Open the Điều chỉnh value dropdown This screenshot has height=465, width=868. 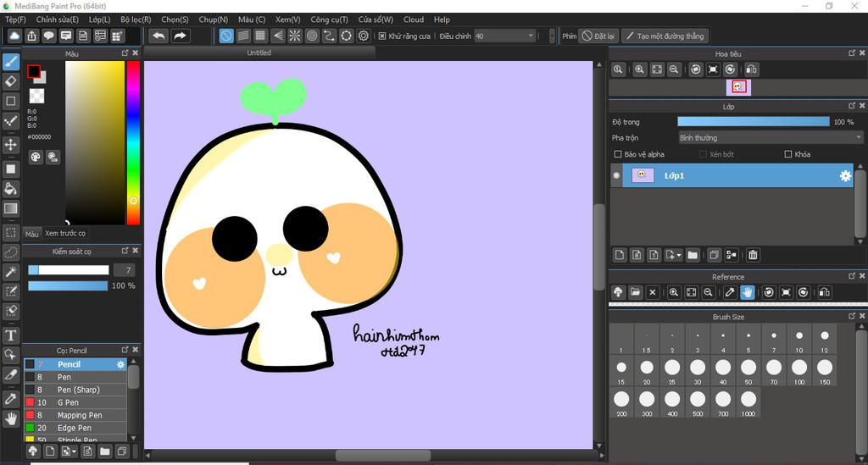(505, 36)
